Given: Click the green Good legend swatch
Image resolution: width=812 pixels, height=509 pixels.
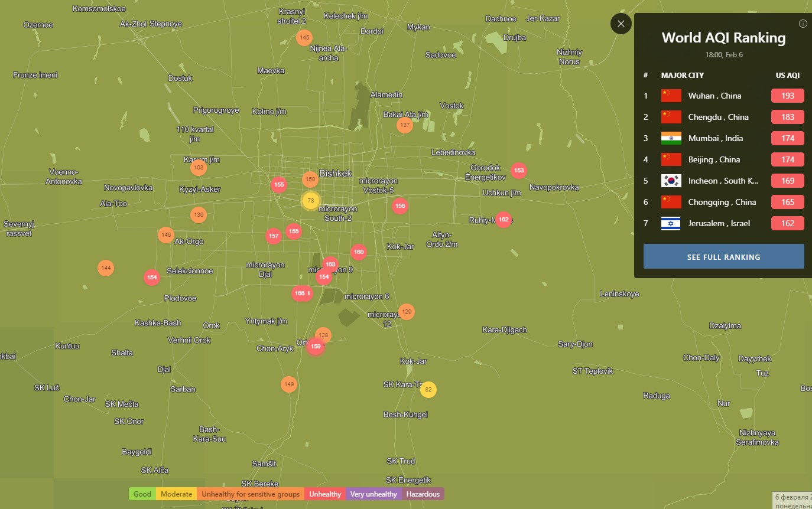Looking at the screenshot, I should point(142,494).
